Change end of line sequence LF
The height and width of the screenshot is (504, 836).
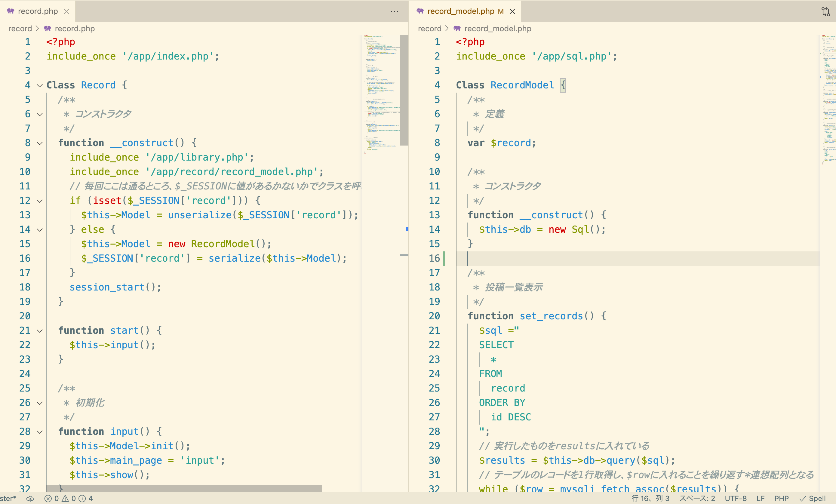click(x=760, y=498)
